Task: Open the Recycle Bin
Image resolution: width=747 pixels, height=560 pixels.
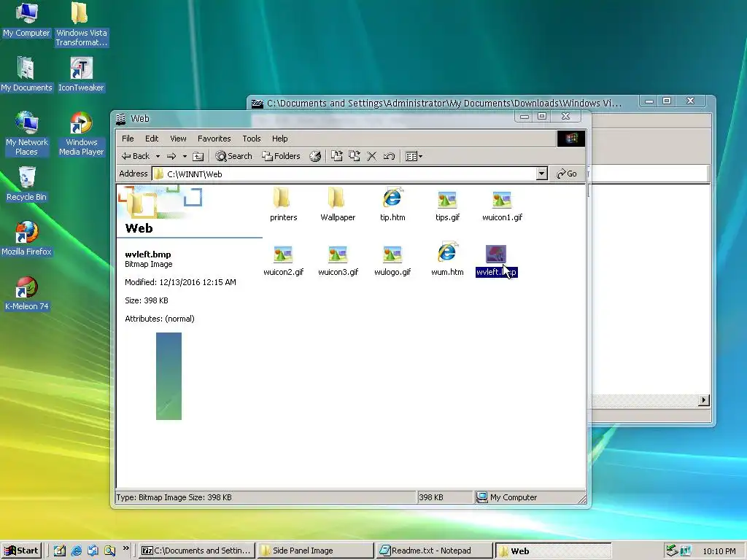Action: [x=27, y=184]
